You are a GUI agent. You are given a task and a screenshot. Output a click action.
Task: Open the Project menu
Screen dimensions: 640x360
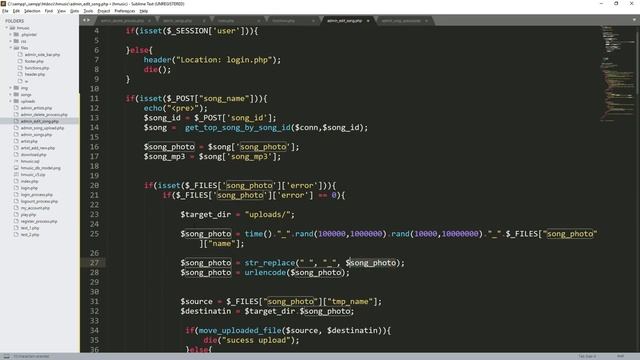(x=104, y=11)
